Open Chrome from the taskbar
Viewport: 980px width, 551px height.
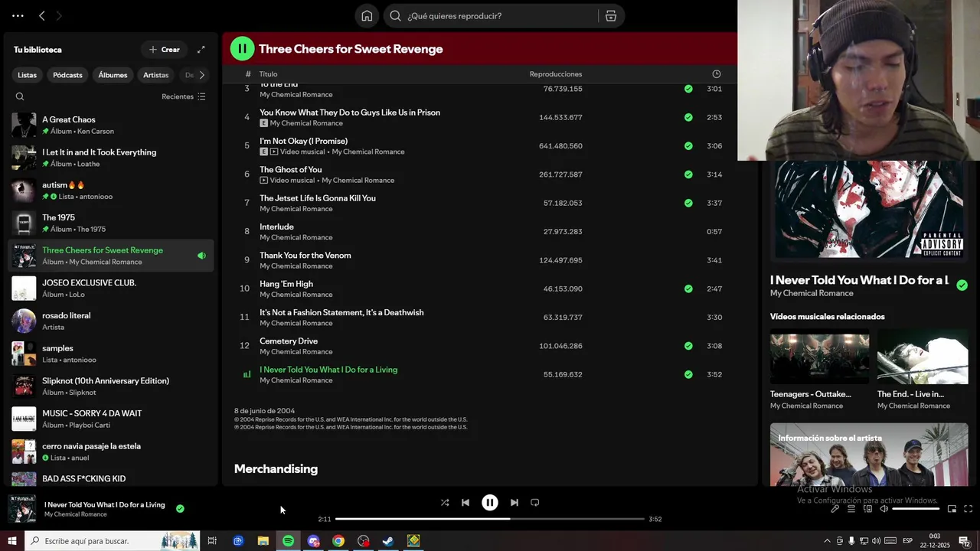338,541
